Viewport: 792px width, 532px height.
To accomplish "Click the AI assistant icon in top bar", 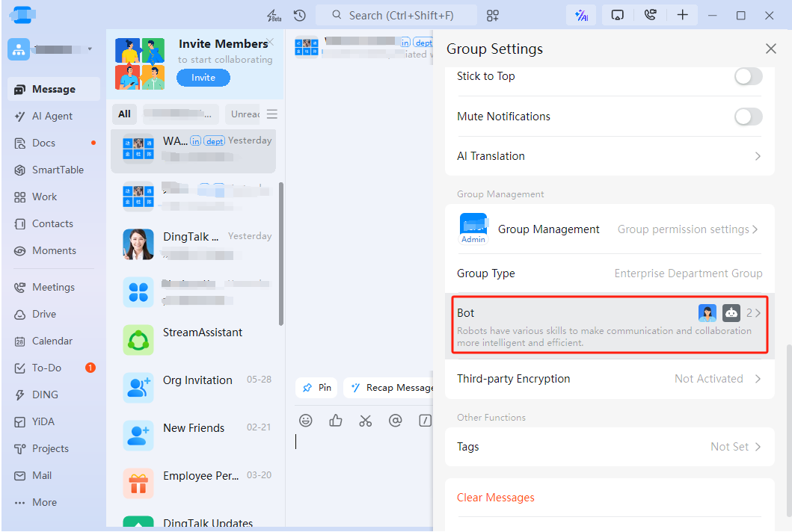I will coord(580,15).
